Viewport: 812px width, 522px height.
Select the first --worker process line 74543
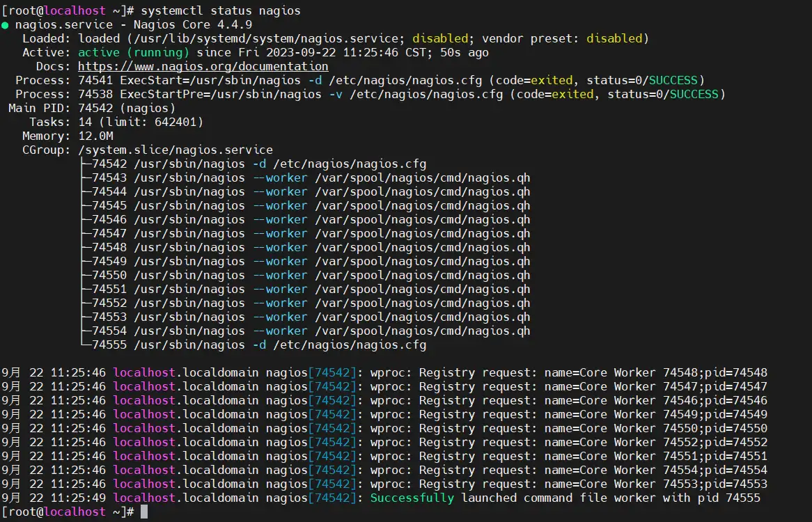point(279,177)
